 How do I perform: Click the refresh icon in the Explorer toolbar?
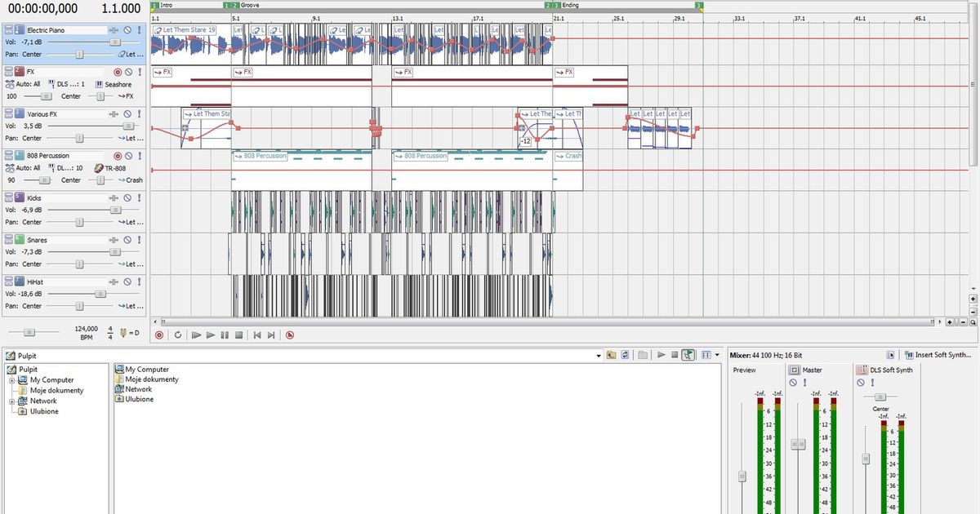click(x=625, y=354)
